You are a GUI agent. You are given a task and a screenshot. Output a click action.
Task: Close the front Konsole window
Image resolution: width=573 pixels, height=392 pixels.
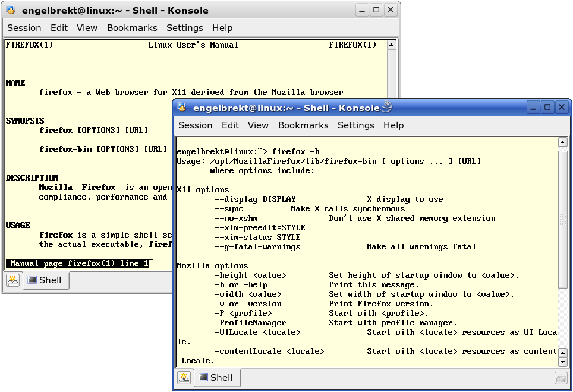pos(562,108)
